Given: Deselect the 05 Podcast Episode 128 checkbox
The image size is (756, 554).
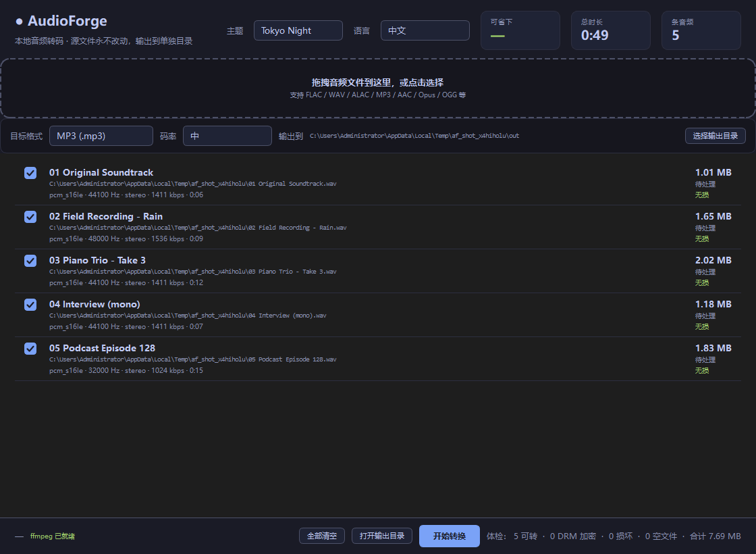Looking at the screenshot, I should pyautogui.click(x=30, y=349).
